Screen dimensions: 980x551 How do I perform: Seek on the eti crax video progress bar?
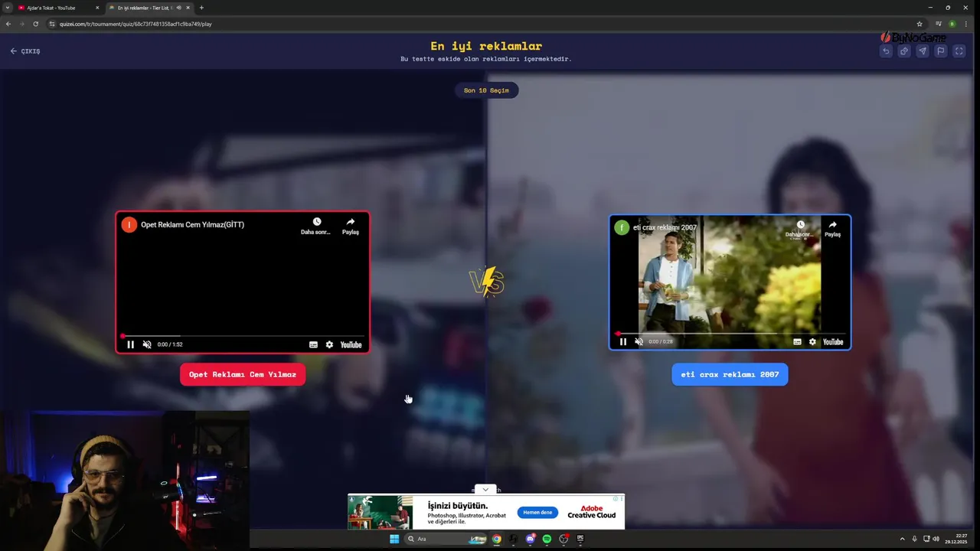(730, 334)
